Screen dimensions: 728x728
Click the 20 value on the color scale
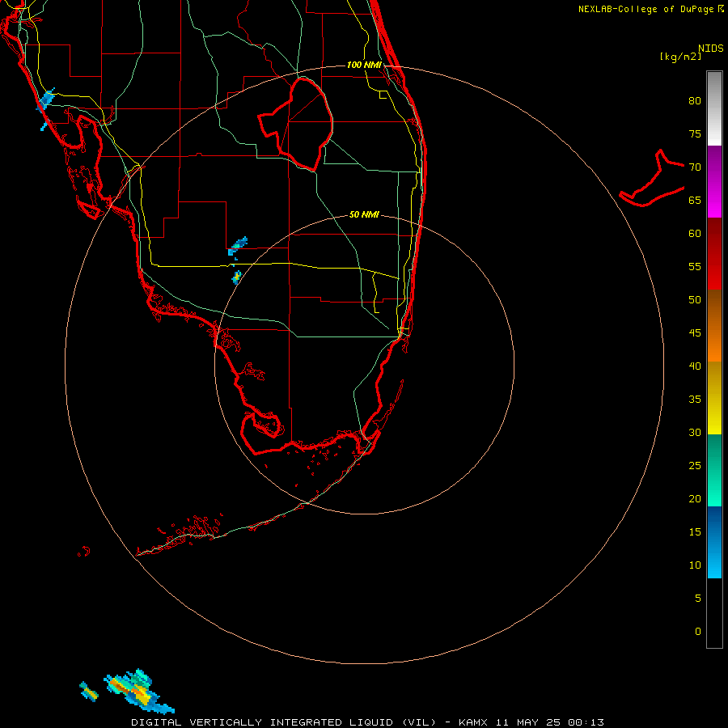click(695, 498)
